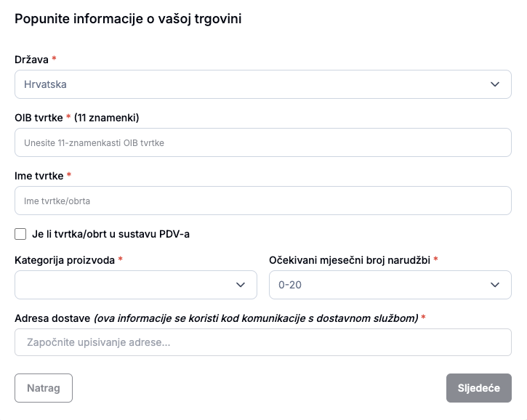This screenshot has width=527, height=420.
Task: Click the Ime tvrtke field label
Action: 39,175
